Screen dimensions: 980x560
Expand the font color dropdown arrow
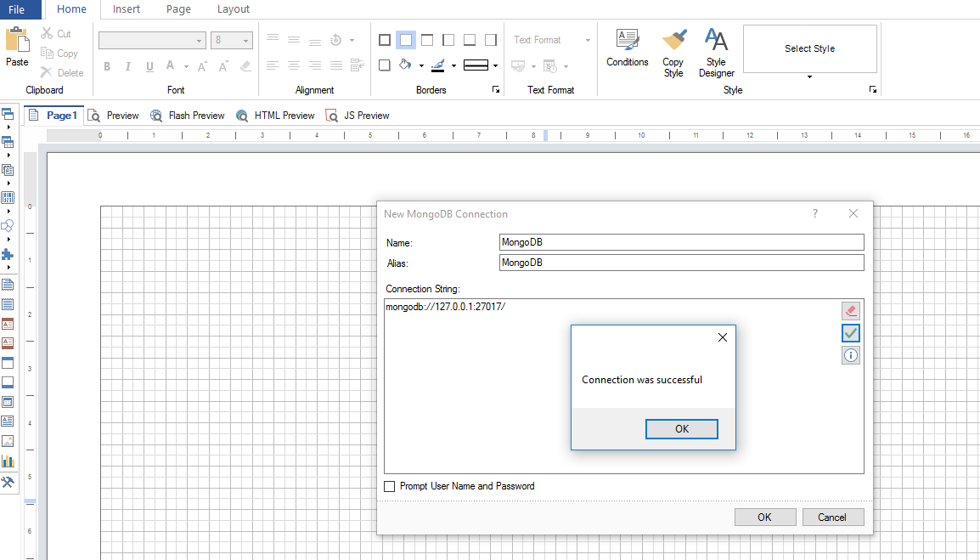coord(186,66)
